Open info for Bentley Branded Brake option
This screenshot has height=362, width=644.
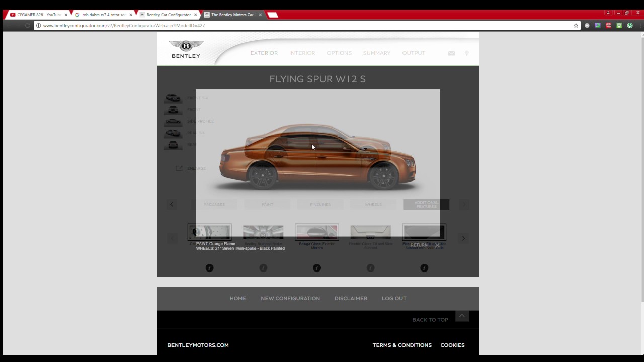[x=263, y=268]
